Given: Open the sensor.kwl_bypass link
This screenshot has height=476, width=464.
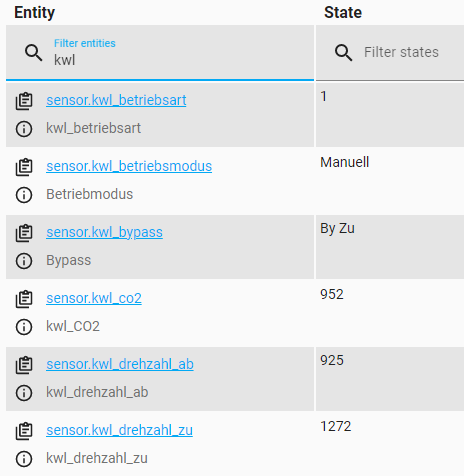Looking at the screenshot, I should click(x=104, y=233).
